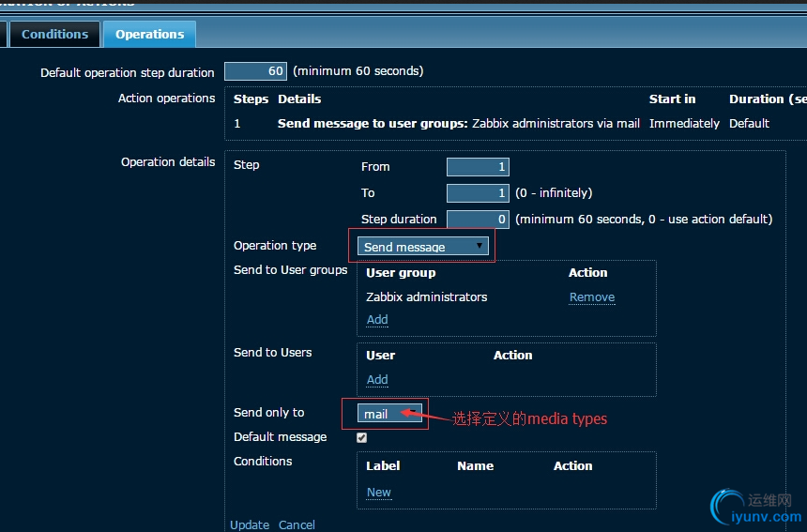
Task: Edit the Step duration field
Action: 478,220
